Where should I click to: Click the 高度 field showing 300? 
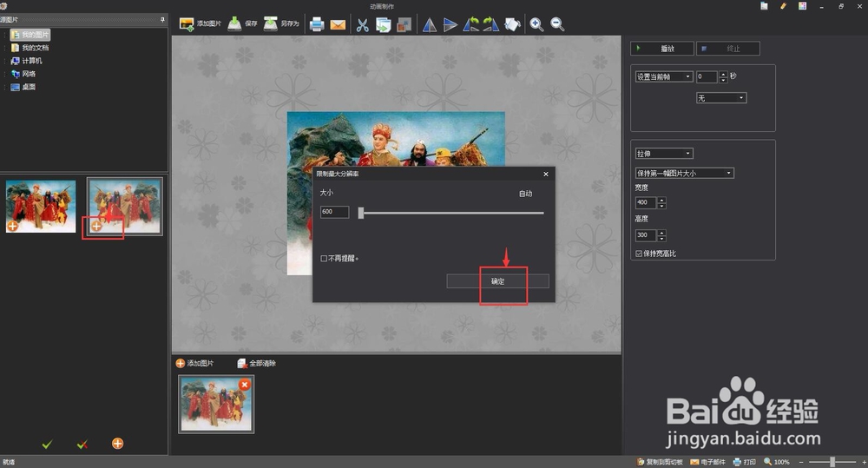[x=646, y=235]
